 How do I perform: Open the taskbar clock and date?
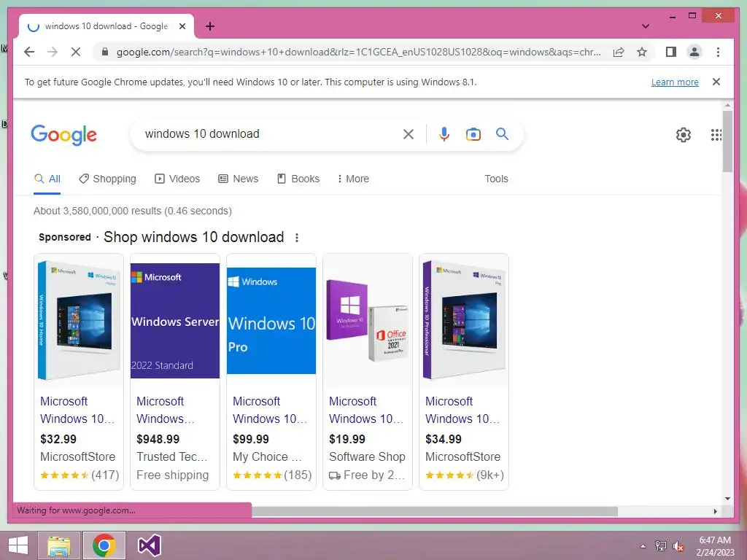(715, 546)
